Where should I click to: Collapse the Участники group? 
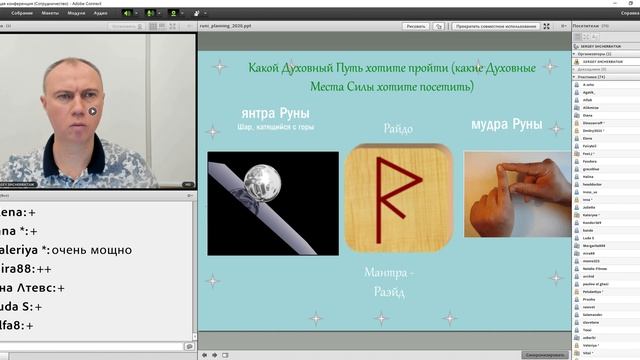tap(575, 77)
